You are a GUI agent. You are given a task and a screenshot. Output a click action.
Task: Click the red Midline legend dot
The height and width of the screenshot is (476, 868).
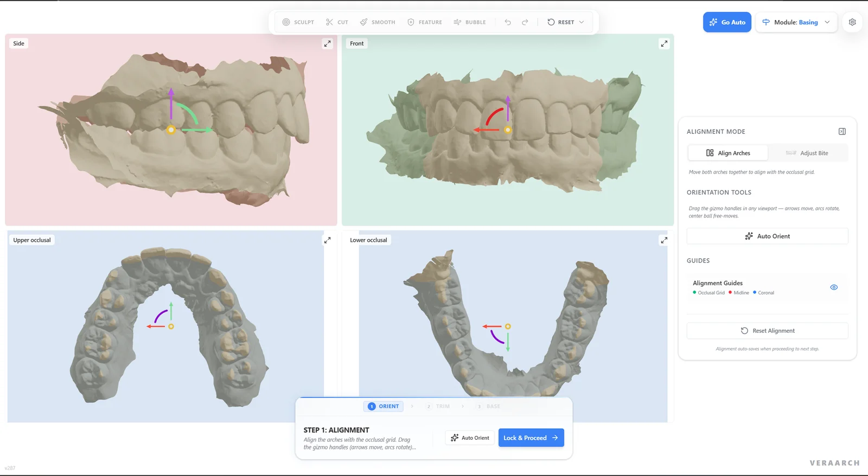[730, 292]
